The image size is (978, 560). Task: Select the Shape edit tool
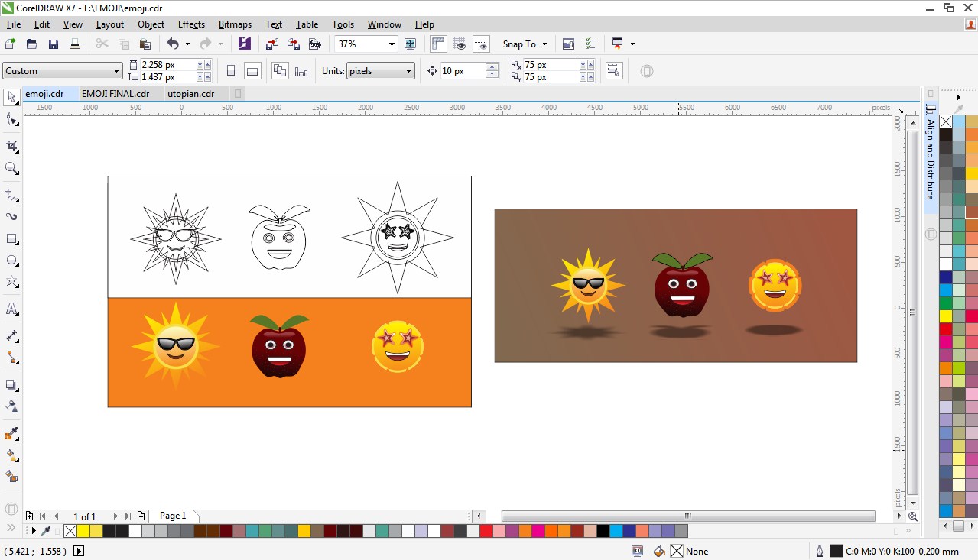[11, 119]
